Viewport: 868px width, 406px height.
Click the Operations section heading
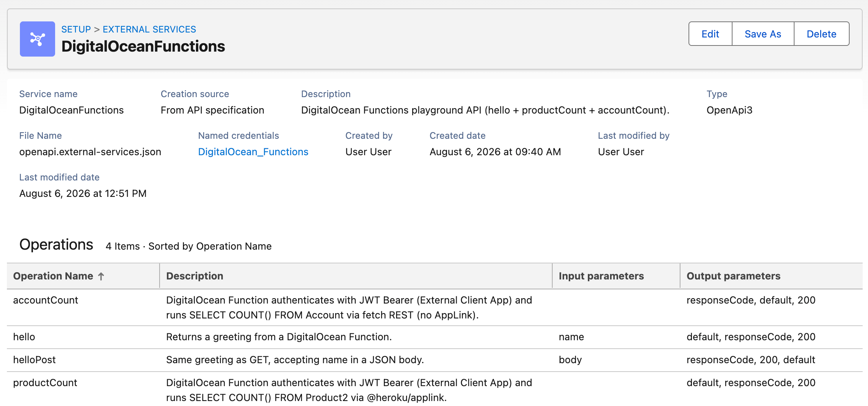[x=56, y=245]
